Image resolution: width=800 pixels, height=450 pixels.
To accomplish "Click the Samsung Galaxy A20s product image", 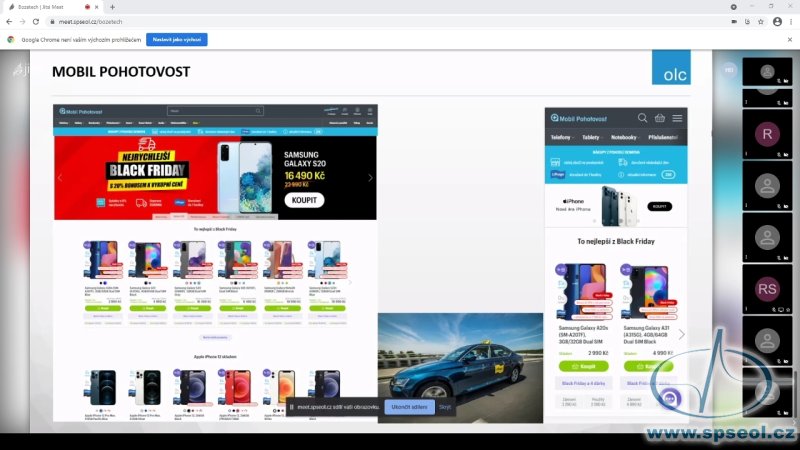I will (x=583, y=291).
